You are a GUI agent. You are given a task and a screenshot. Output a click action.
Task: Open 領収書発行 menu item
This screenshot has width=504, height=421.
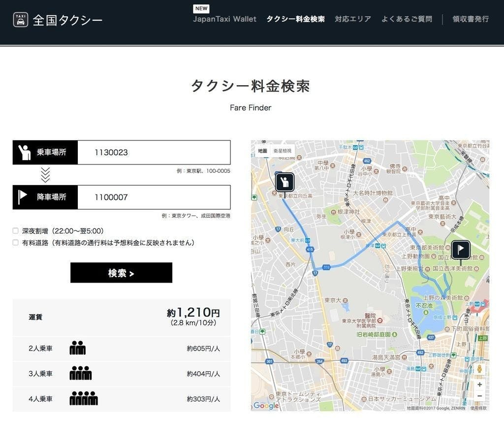(x=471, y=19)
